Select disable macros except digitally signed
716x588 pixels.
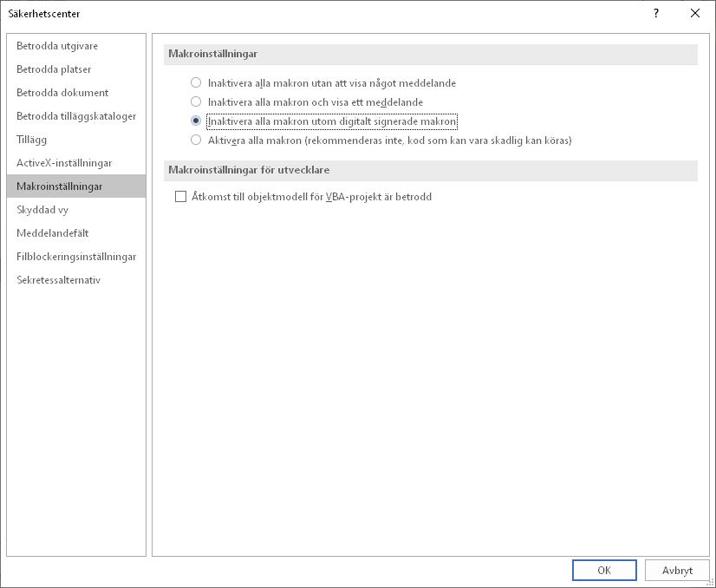click(196, 121)
